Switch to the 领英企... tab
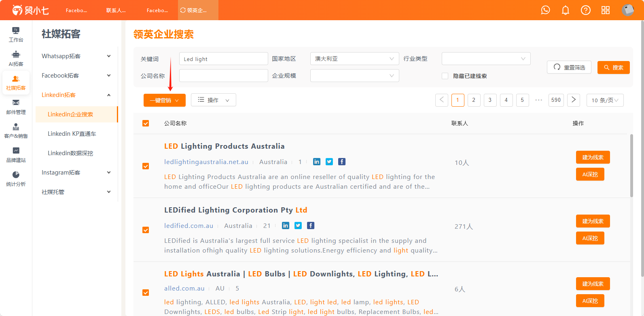This screenshot has width=644, height=316. coord(198,10)
